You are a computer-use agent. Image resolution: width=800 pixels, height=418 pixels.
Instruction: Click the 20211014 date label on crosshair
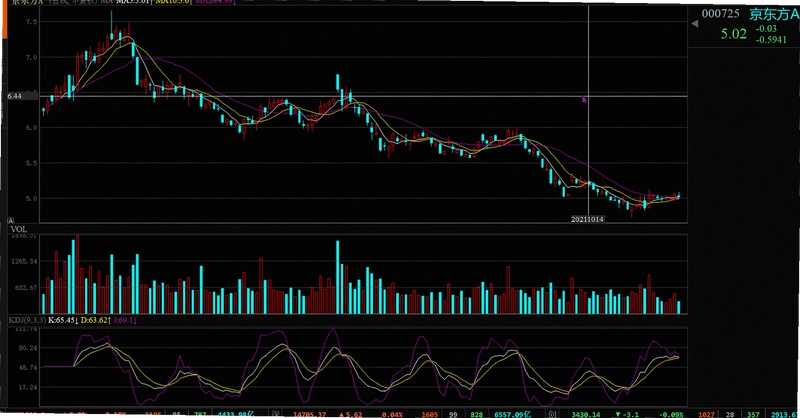point(587,219)
